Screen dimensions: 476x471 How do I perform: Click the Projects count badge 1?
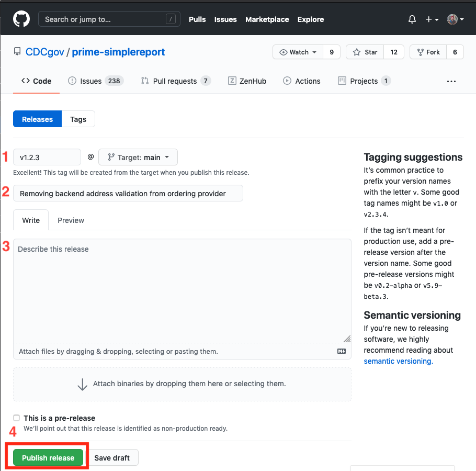pyautogui.click(x=386, y=81)
